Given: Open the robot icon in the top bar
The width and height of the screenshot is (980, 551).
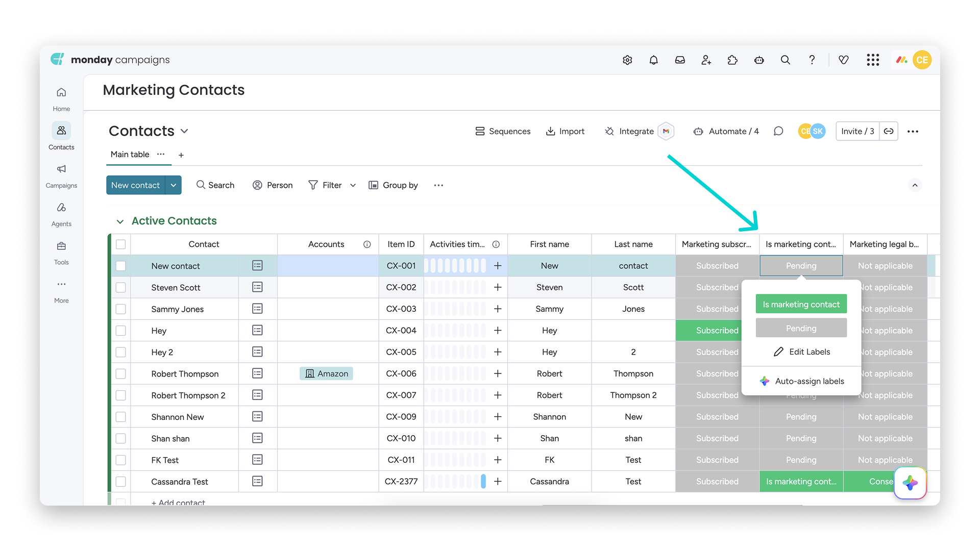Looking at the screenshot, I should click(x=759, y=60).
